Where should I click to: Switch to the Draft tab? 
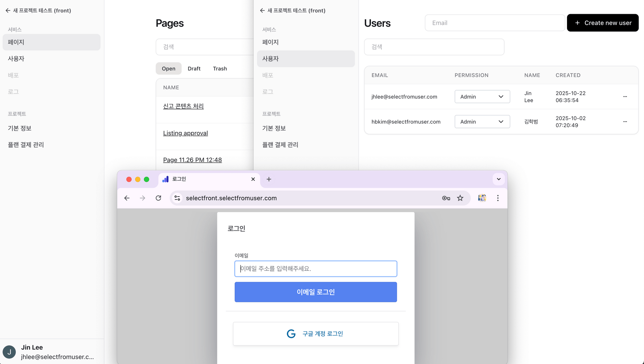tap(194, 69)
